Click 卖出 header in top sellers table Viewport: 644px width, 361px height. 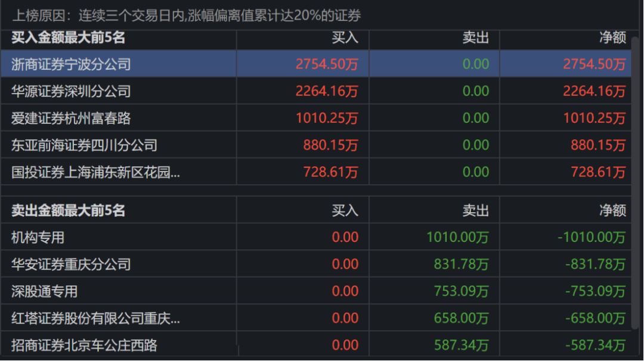click(x=476, y=211)
